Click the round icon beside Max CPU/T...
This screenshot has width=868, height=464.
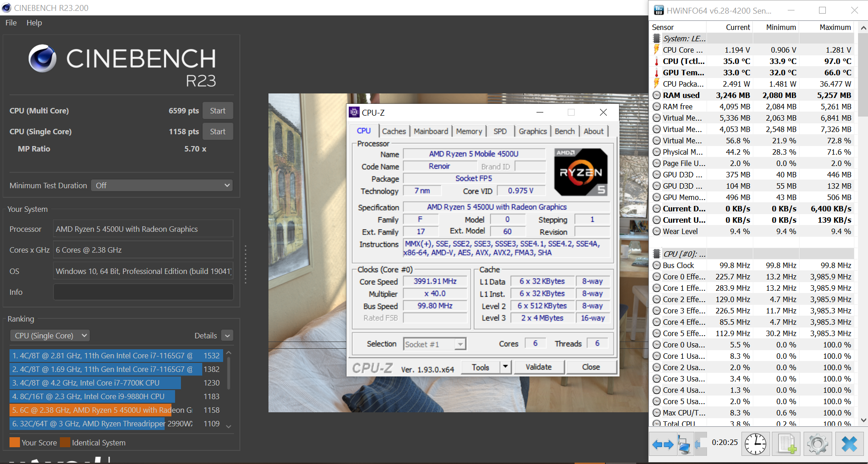tap(657, 413)
